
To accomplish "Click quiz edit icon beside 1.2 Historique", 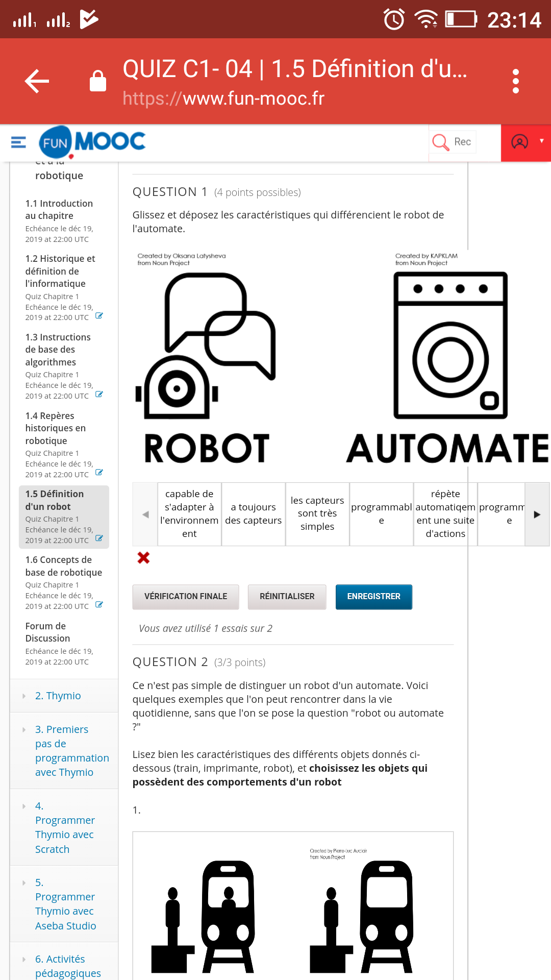I will 99,316.
